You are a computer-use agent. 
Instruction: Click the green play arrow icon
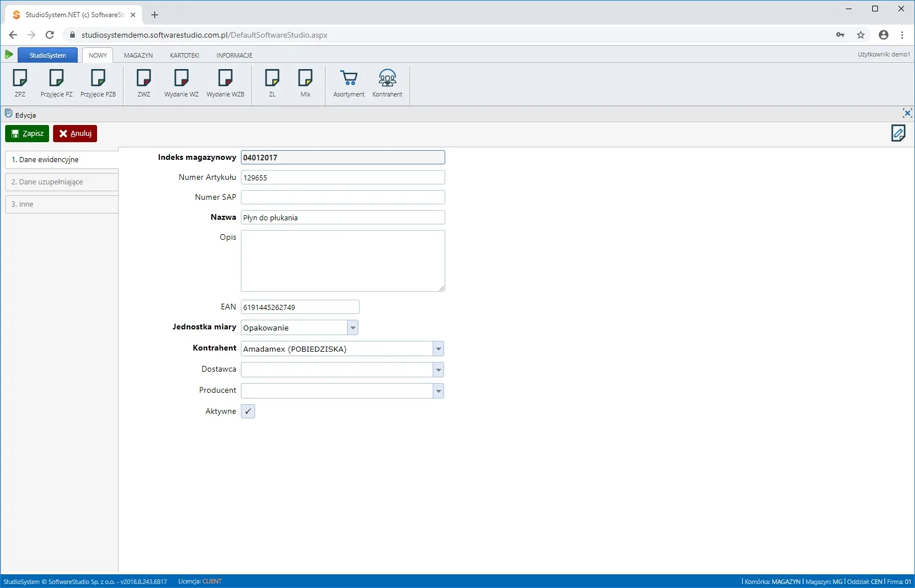9,55
